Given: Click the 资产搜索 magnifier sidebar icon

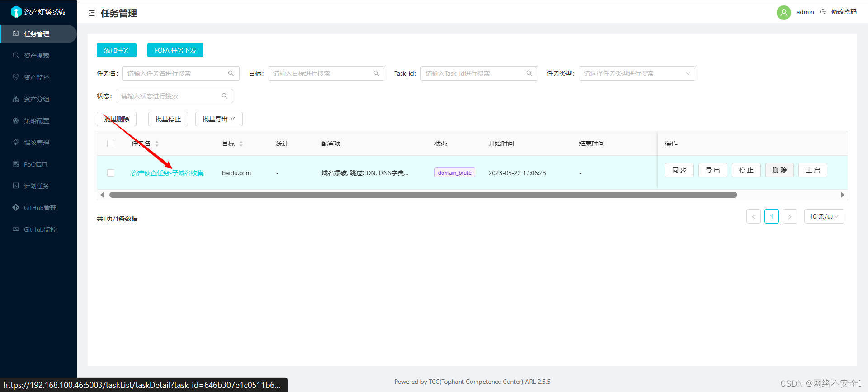Looking at the screenshot, I should [x=16, y=55].
